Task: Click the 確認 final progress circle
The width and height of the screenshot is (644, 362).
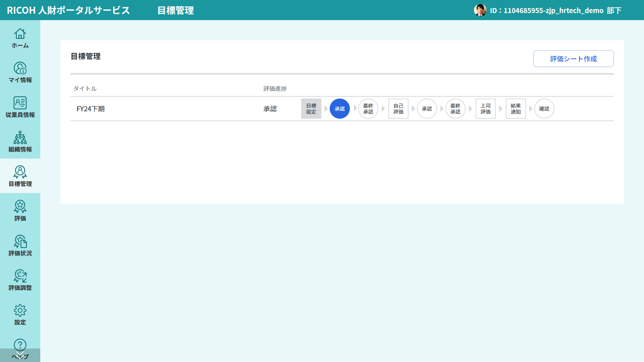Action: [x=544, y=109]
